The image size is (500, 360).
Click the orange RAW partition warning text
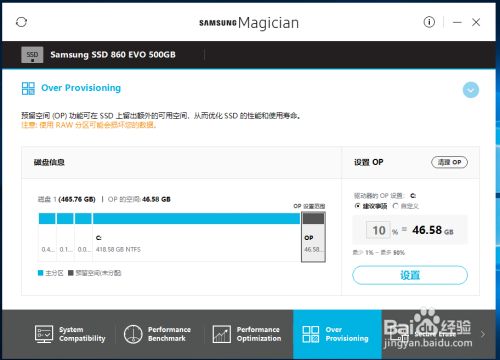pyautogui.click(x=89, y=125)
